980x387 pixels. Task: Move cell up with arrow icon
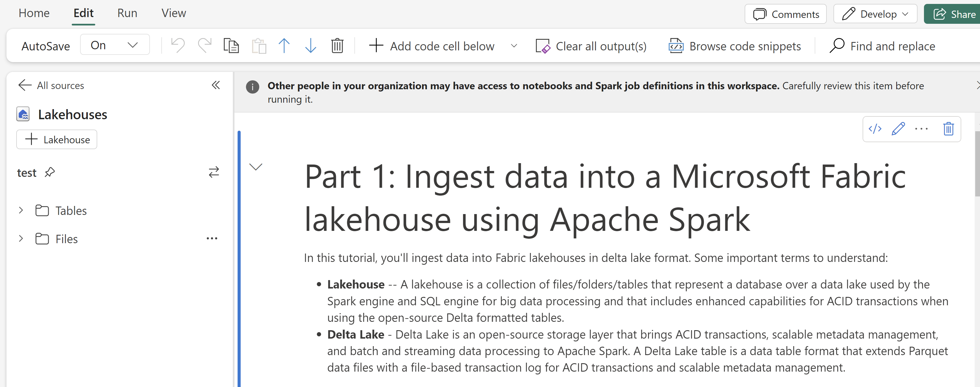click(284, 46)
